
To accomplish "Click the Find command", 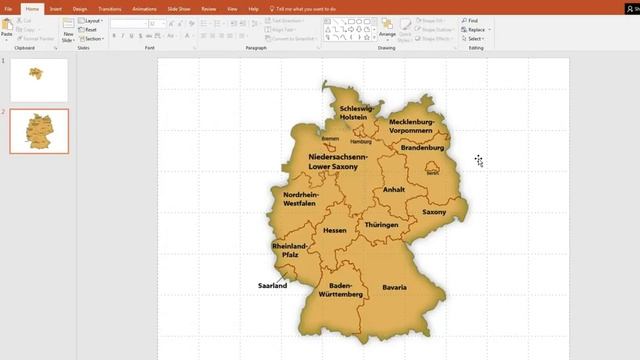I will click(x=470, y=20).
